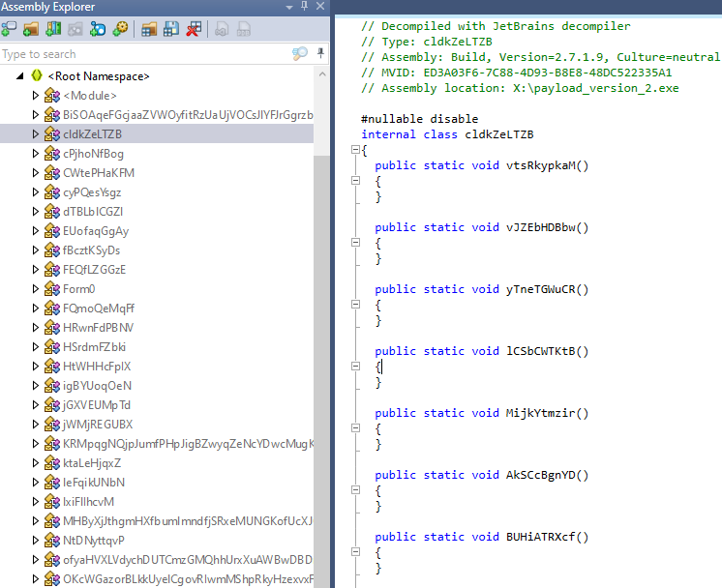Select class lxiFIlhcvM in tree
This screenshot has height=588, width=722.
tap(88, 501)
